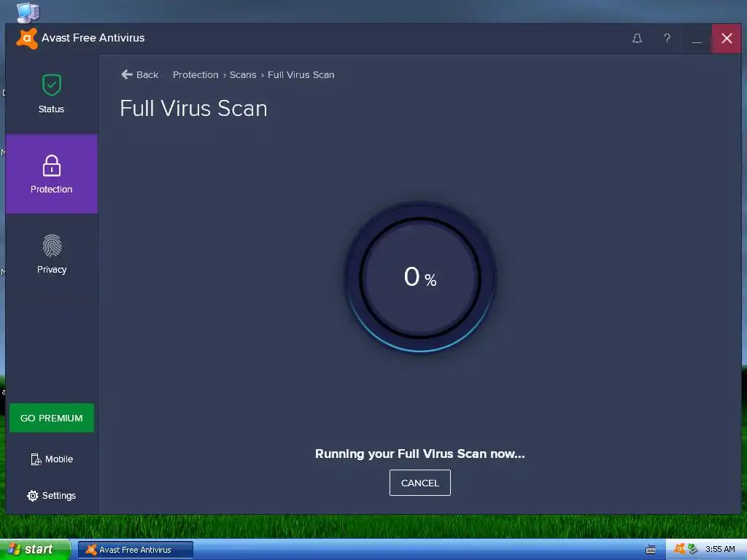Open the Privacy fingerprint section
The width and height of the screenshot is (747, 560).
[x=52, y=254]
